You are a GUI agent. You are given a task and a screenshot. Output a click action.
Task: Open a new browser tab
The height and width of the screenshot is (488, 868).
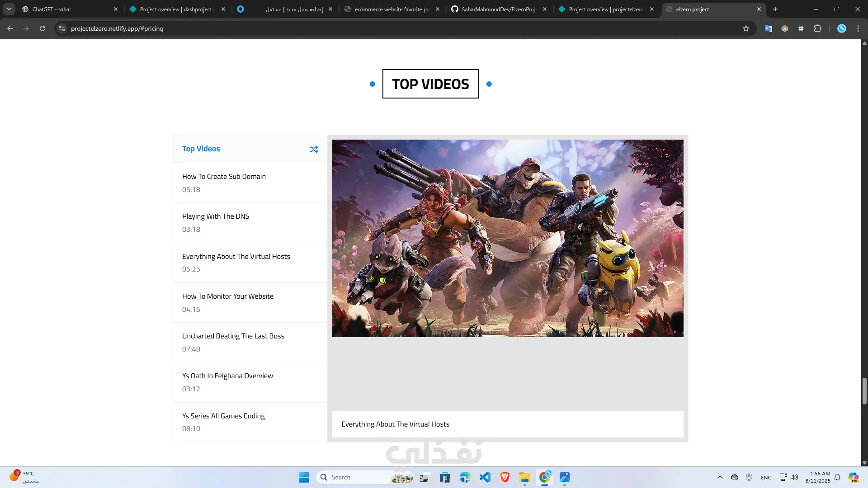[775, 9]
